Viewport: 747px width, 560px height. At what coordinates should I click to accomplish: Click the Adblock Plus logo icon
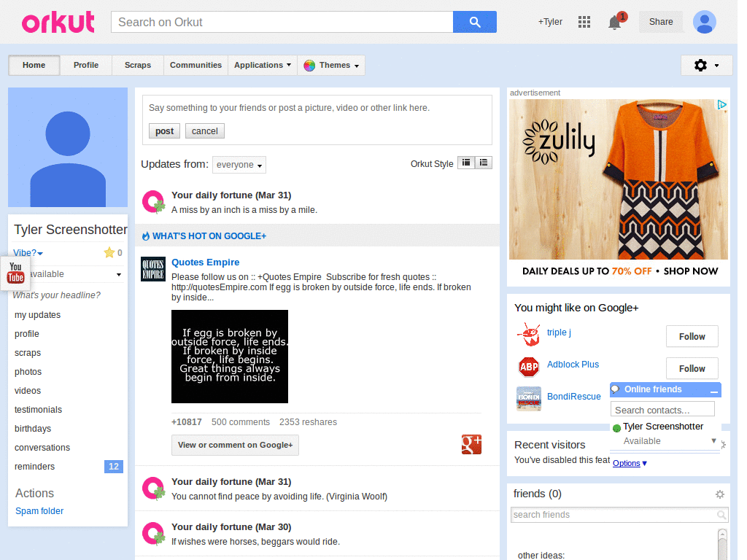[528, 367]
